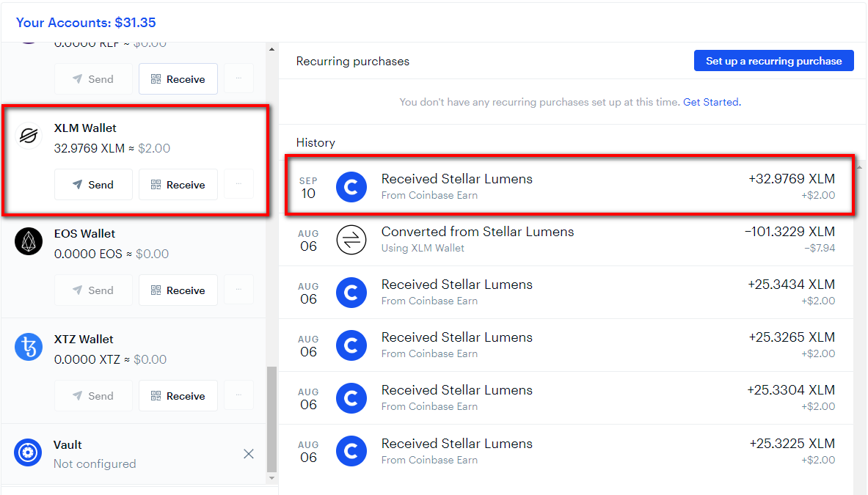
Task: Click Coinbase icon on +25.3304 XLM transaction
Action: [351, 398]
